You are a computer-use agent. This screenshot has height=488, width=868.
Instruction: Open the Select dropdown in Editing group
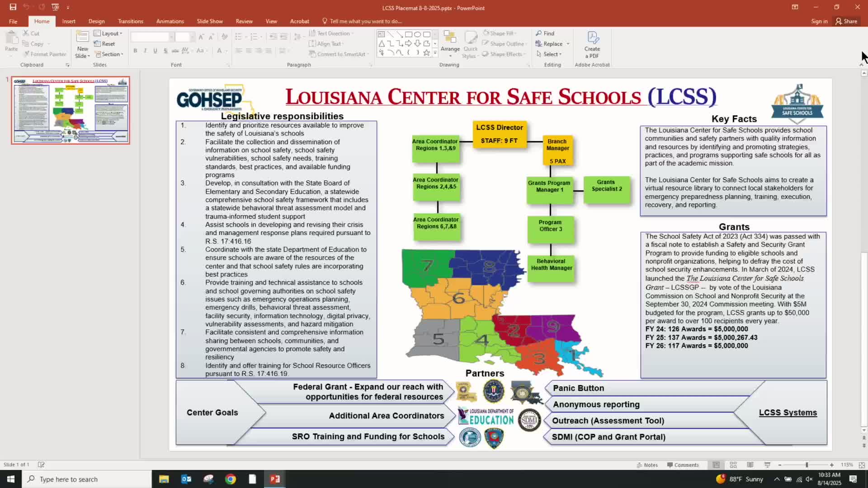click(550, 54)
